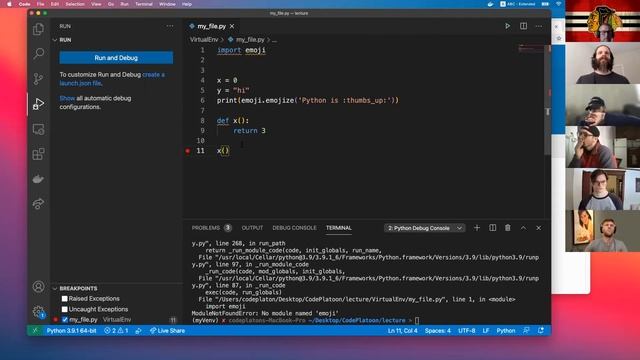
Task: Open errors and warnings count in status bar
Action: click(x=116, y=331)
